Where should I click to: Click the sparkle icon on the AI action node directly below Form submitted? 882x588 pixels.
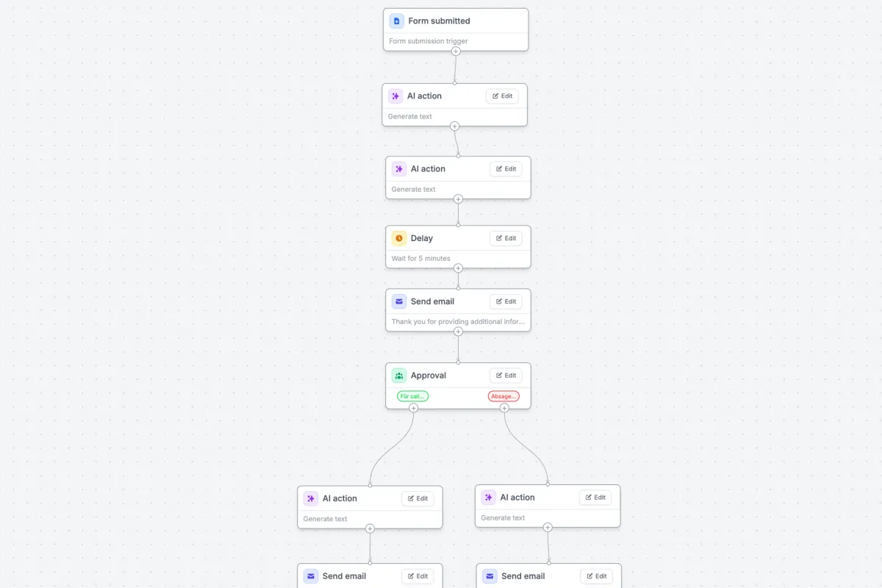(x=395, y=96)
